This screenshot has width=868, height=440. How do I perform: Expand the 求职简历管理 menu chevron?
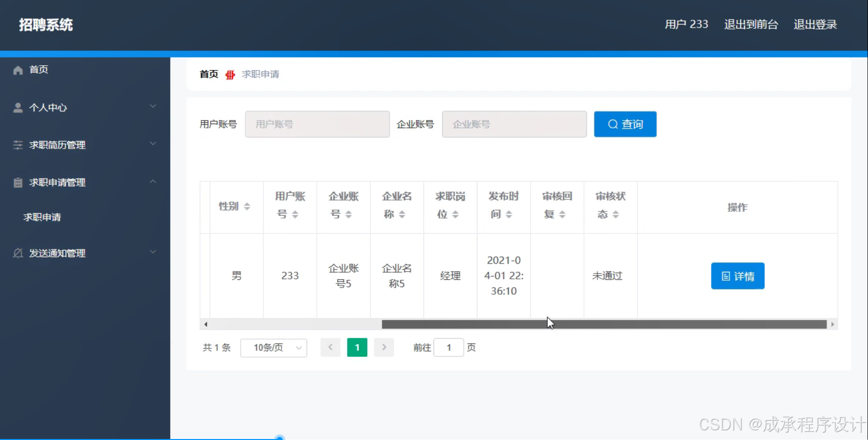point(153,144)
